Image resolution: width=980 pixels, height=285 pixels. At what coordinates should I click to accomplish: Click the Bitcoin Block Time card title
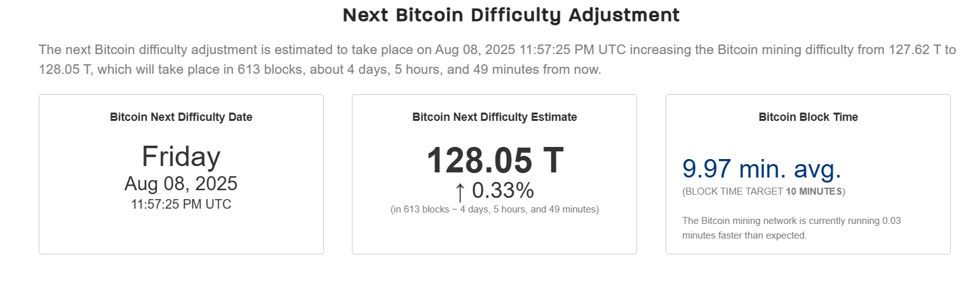pos(808,117)
